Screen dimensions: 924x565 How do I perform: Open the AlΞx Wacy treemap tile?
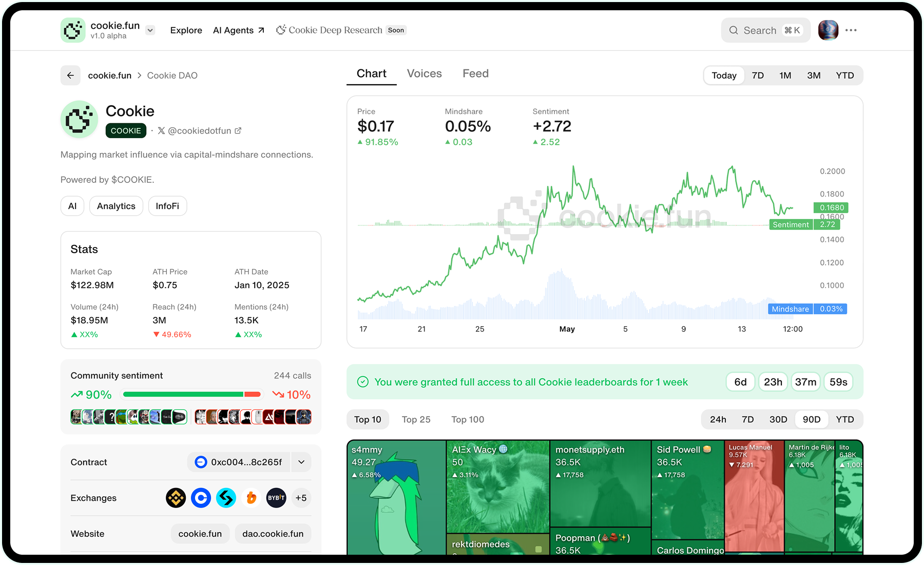(x=498, y=486)
